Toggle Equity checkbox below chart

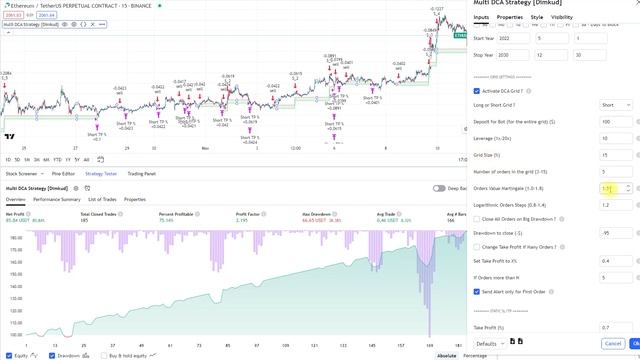click(9, 356)
